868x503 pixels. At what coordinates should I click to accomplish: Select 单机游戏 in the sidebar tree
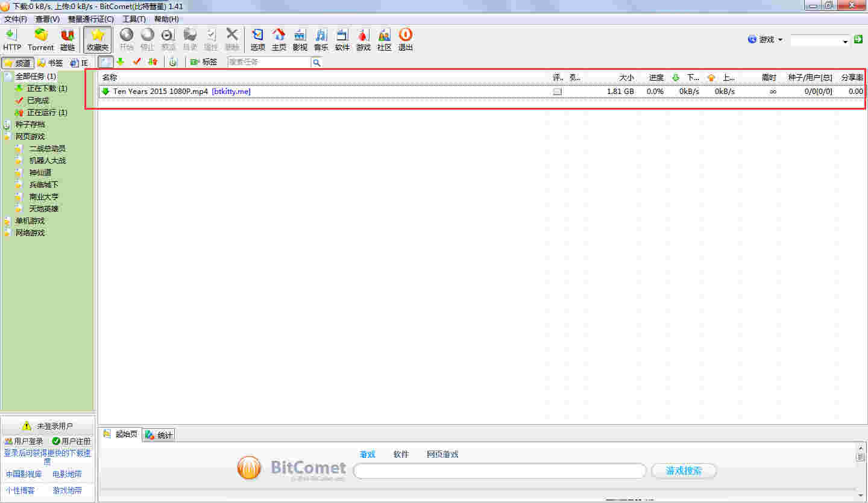30,221
